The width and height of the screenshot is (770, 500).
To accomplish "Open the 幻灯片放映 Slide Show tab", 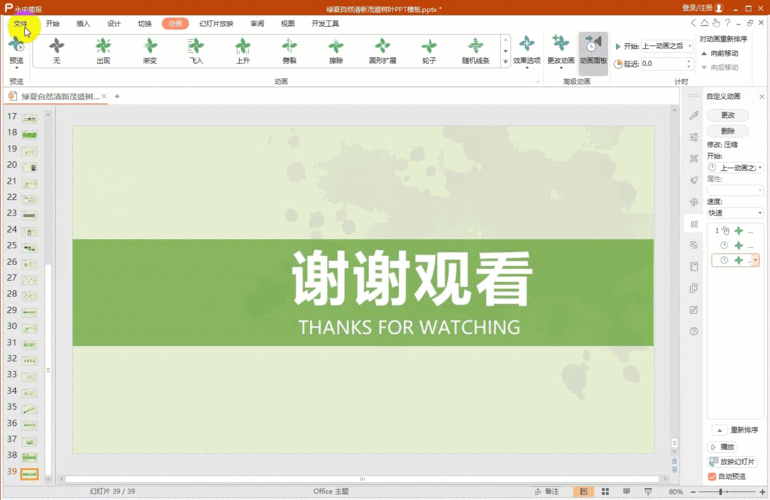I will 216,24.
